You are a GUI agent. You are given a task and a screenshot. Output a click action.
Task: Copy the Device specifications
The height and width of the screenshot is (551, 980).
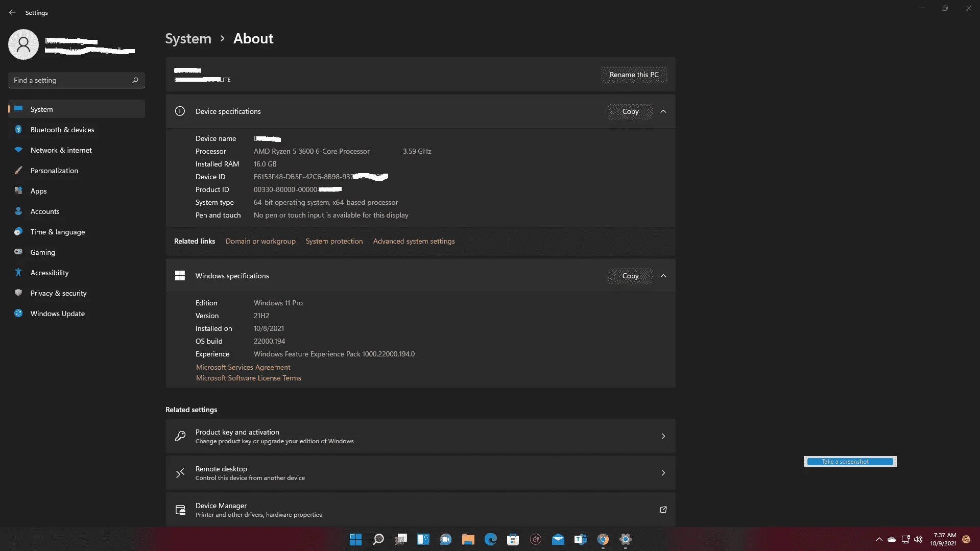click(630, 111)
